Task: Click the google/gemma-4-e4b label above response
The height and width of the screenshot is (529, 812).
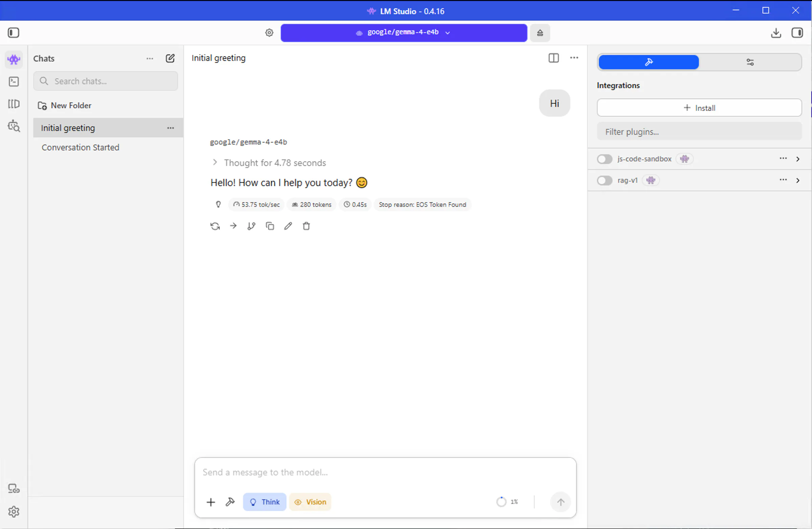Action: pyautogui.click(x=248, y=142)
